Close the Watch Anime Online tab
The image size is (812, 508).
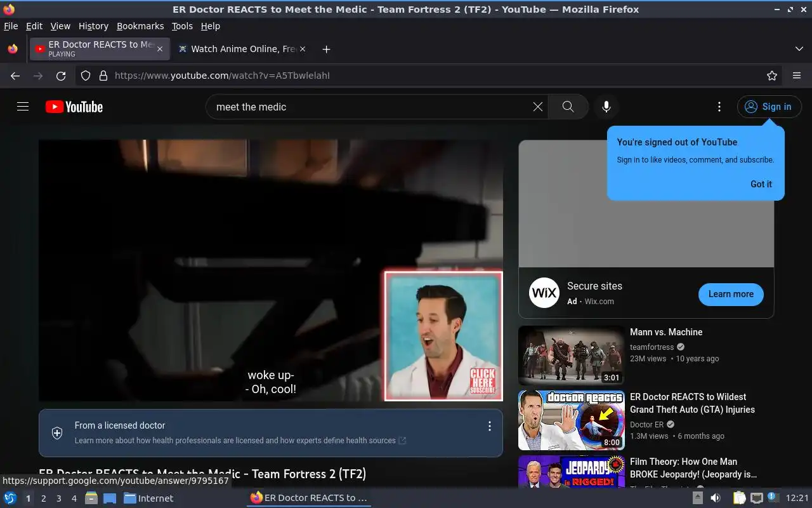tap(303, 49)
